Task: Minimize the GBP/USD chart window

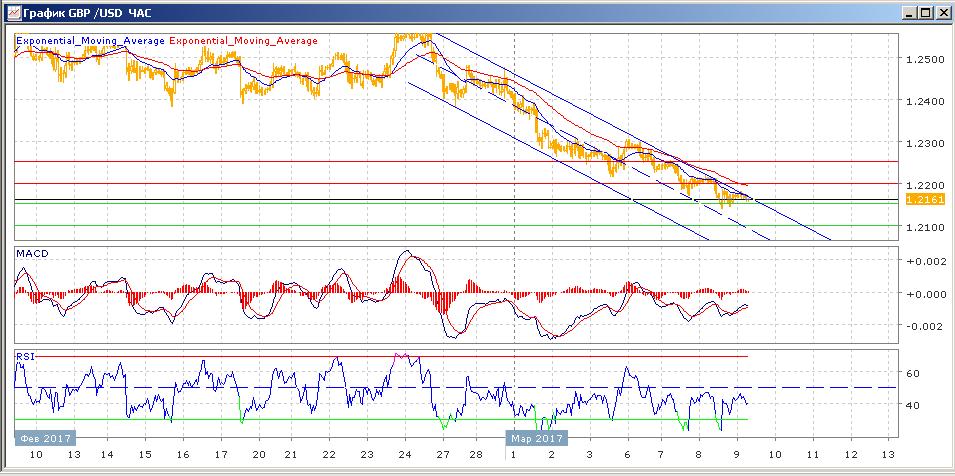Action: [x=908, y=13]
